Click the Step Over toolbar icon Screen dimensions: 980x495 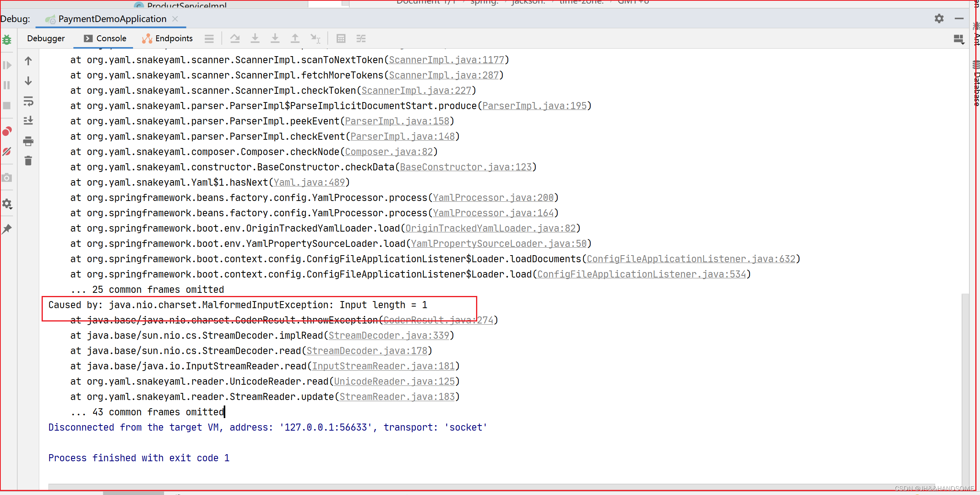(235, 38)
